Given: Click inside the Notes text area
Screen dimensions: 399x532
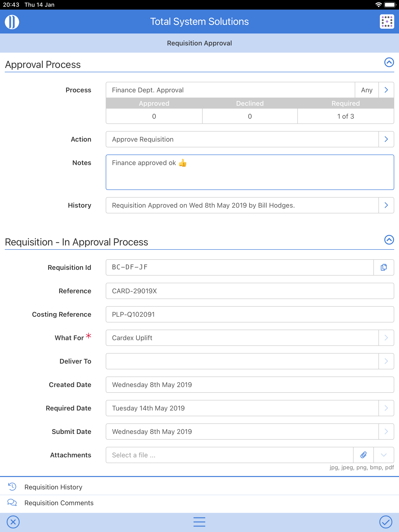Looking at the screenshot, I should (x=249, y=172).
